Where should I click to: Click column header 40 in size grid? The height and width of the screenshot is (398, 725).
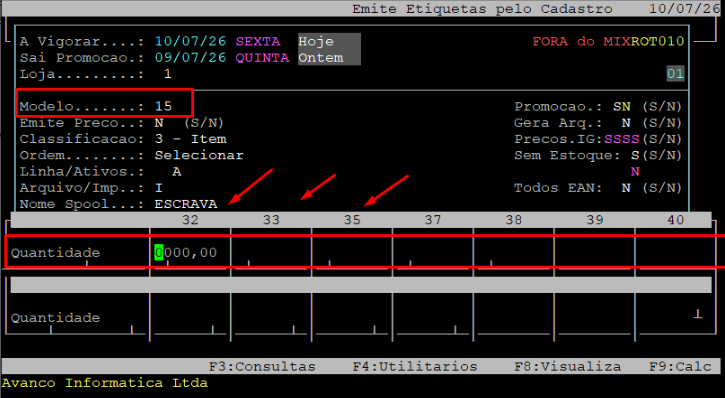click(x=676, y=220)
